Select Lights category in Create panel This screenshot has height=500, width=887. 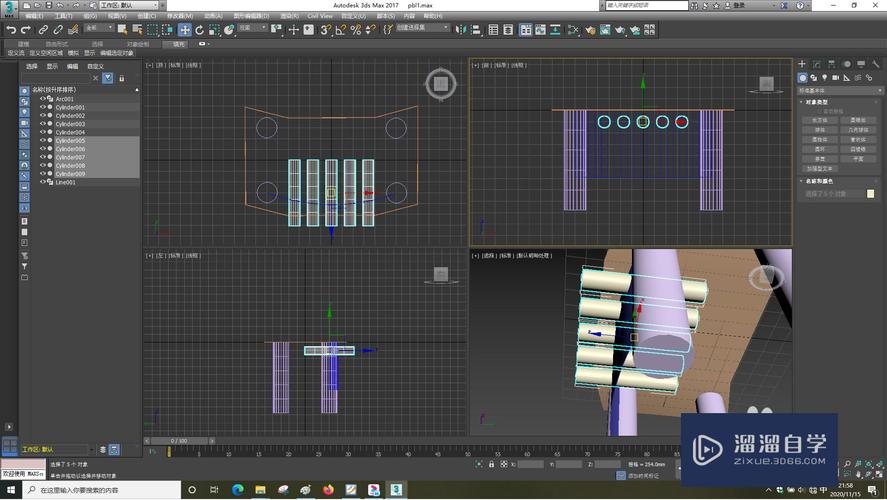(x=825, y=77)
